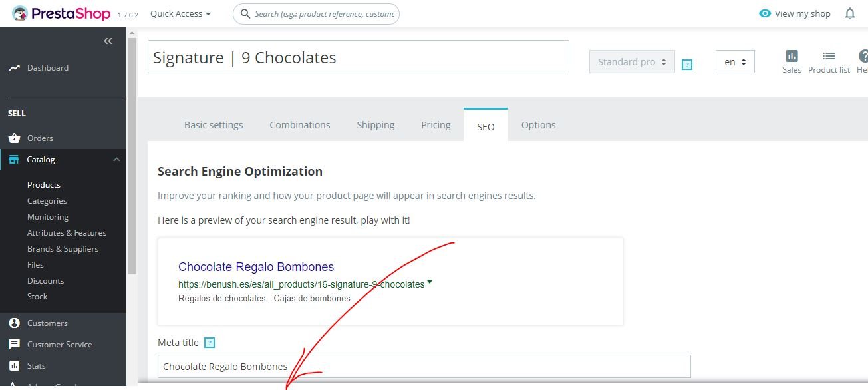Click the Meta title help icon
This screenshot has width=868, height=390.
point(210,343)
